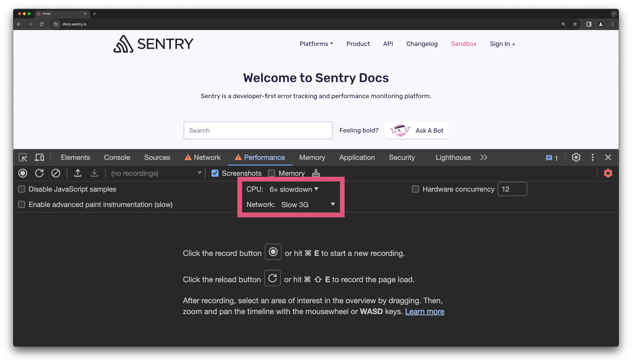Uncheck the Screenshots checkbox
The height and width of the screenshot is (364, 632).
pyautogui.click(x=215, y=173)
